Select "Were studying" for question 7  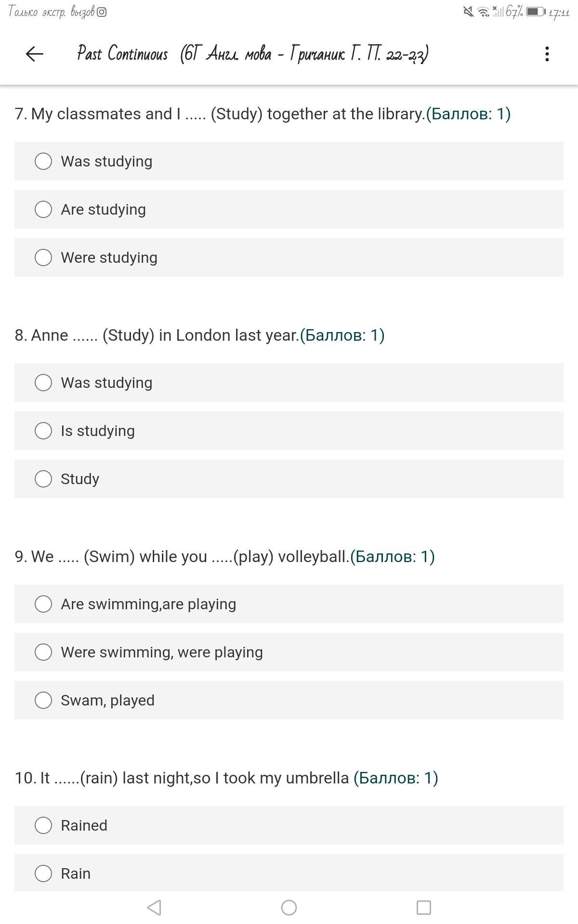(43, 257)
